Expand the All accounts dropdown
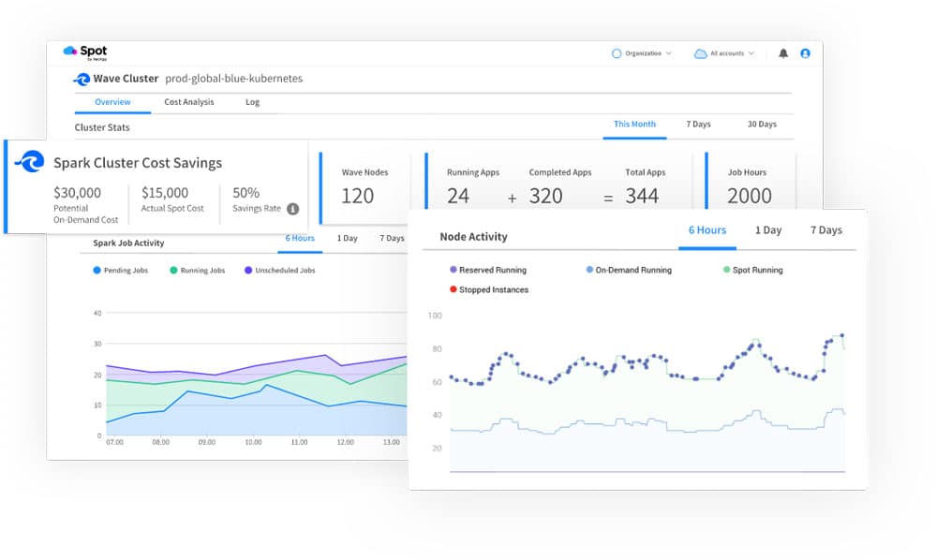 click(751, 53)
